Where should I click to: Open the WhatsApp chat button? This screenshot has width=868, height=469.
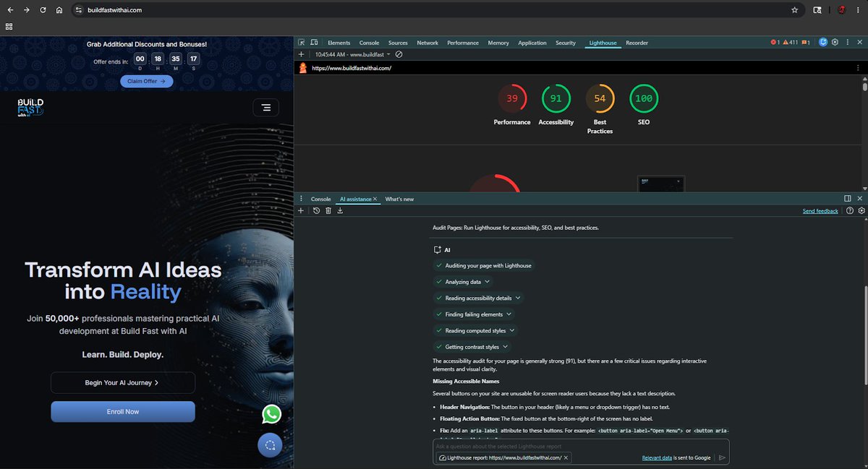(x=272, y=413)
